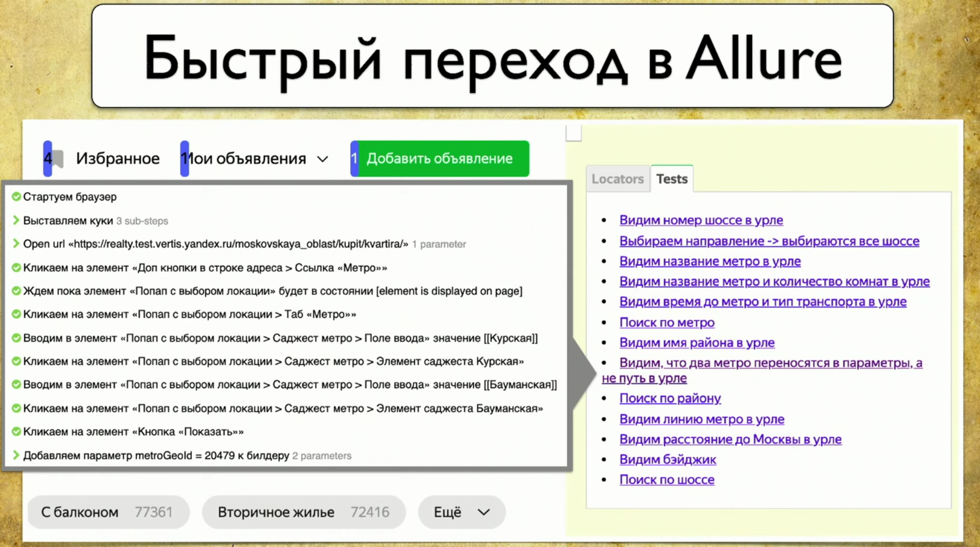This screenshot has height=547, width=980.
Task: Open test Видим номер шоссе в урле
Action: point(701,220)
